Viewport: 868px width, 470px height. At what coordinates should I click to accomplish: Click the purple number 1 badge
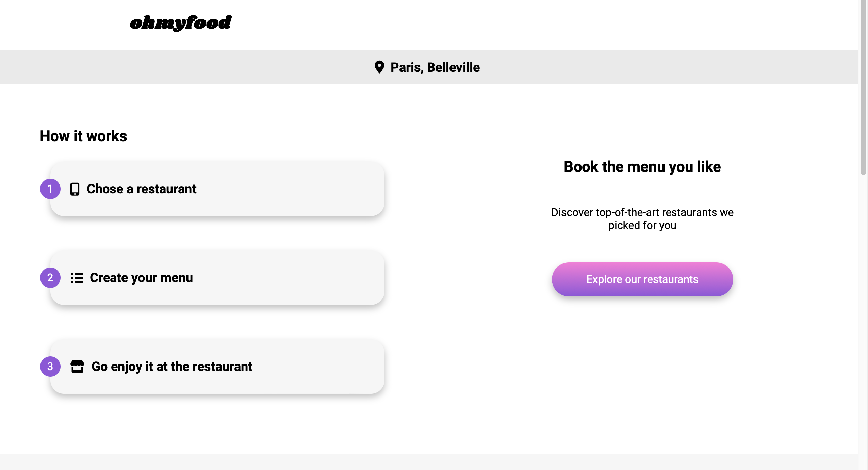50,189
